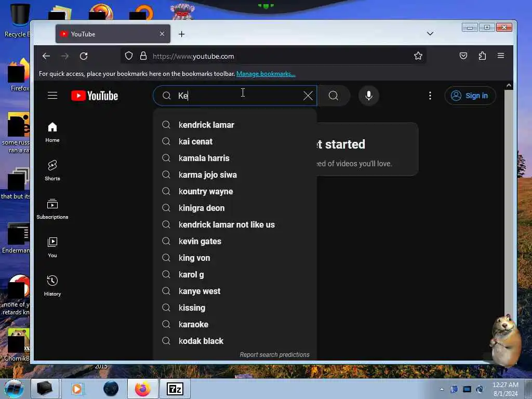Clear the search box with X

[308, 96]
